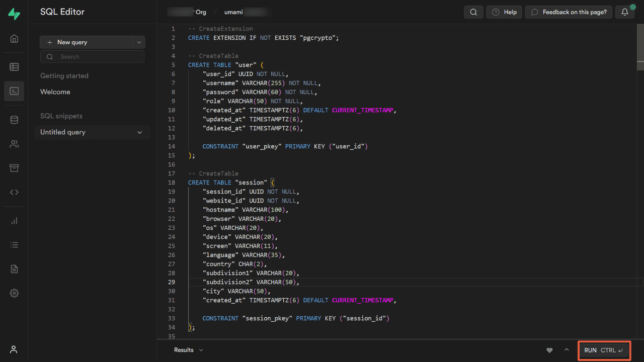
Task: Open the Table Editor icon
Action: 14,66
